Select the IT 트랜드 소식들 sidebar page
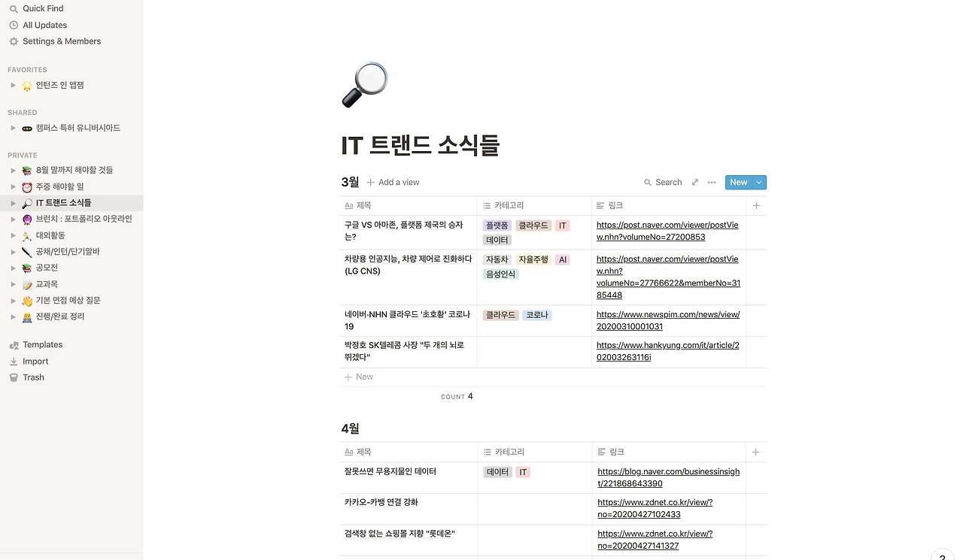The width and height of the screenshot is (963, 560). (x=62, y=202)
